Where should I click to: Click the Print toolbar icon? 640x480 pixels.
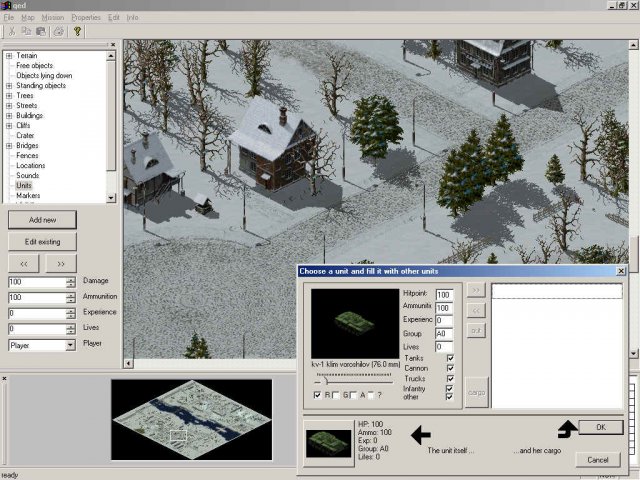59,31
